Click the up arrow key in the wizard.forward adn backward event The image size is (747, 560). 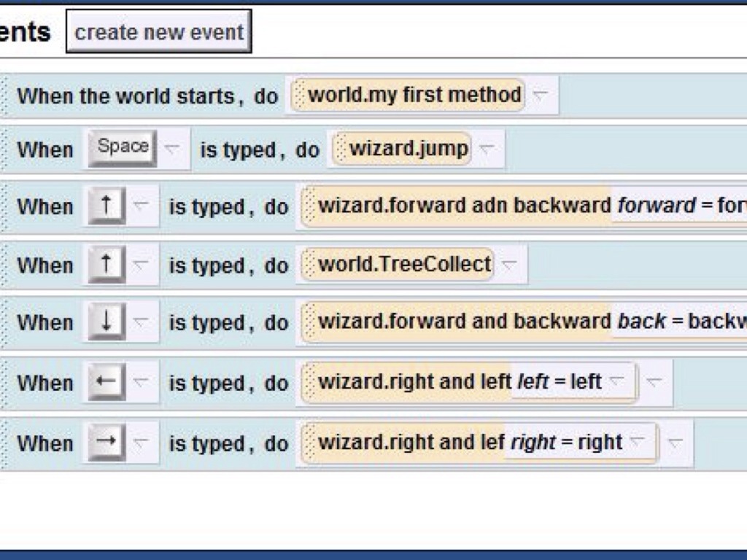(x=107, y=206)
